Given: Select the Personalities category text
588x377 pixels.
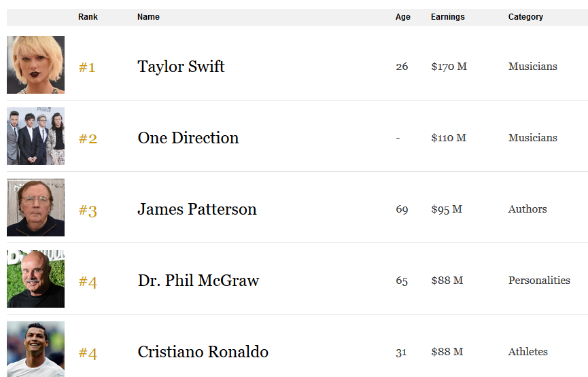Looking at the screenshot, I should 539,281.
